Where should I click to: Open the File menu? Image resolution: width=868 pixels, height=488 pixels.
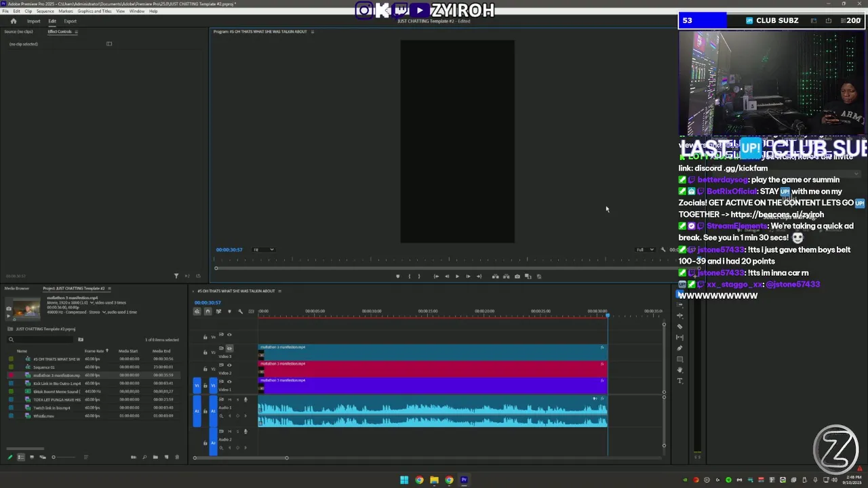[5, 12]
